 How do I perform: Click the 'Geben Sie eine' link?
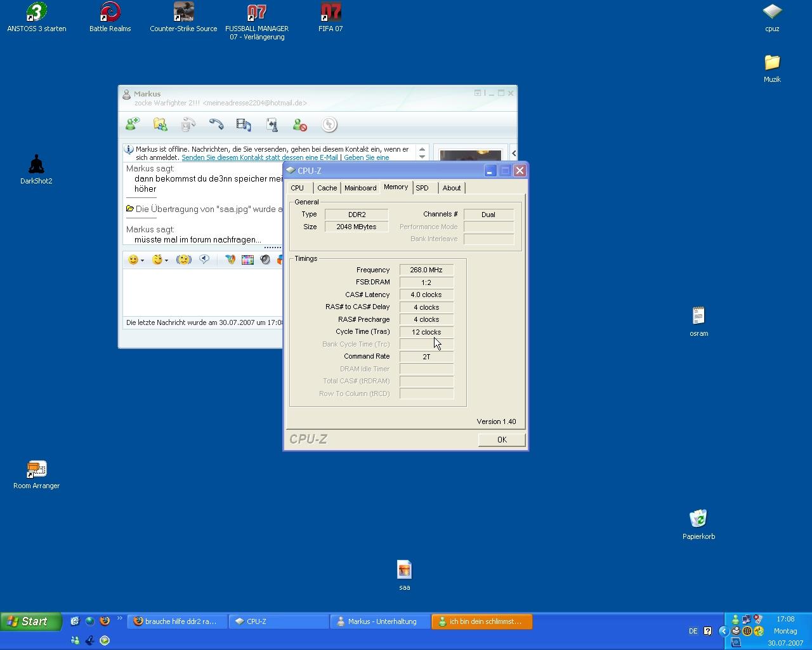coord(367,157)
